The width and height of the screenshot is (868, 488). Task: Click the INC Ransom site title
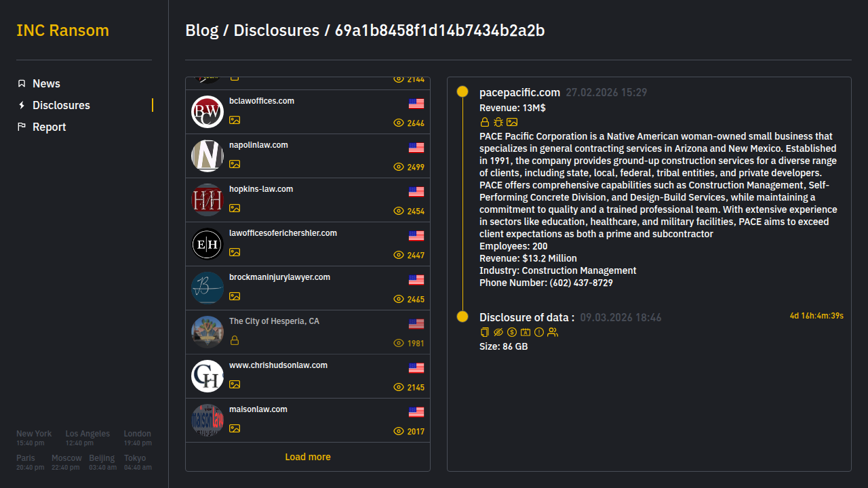click(x=62, y=30)
